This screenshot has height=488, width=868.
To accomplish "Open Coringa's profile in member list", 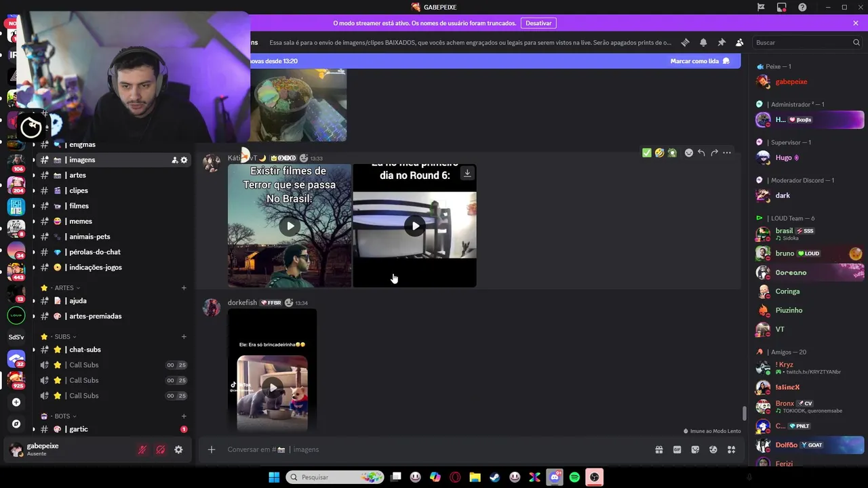I will click(x=810, y=291).
